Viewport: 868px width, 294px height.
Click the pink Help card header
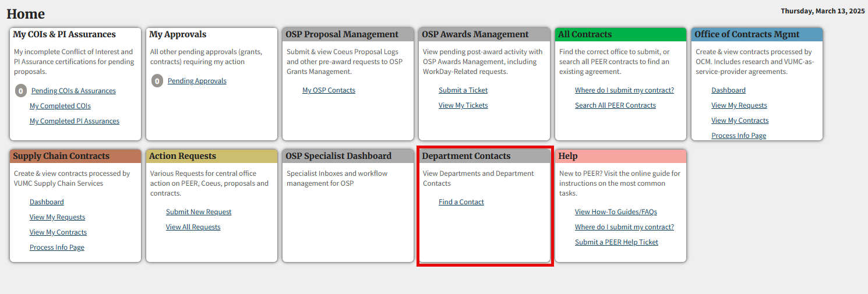pyautogui.click(x=621, y=156)
